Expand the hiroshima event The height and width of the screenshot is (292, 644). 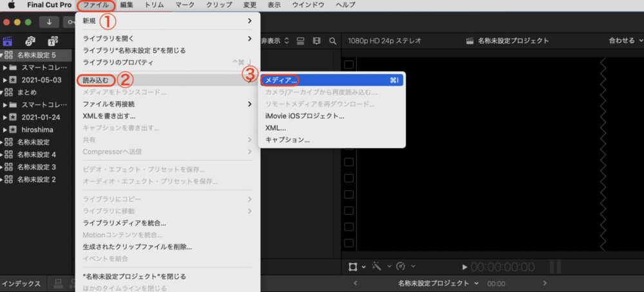click(5, 130)
